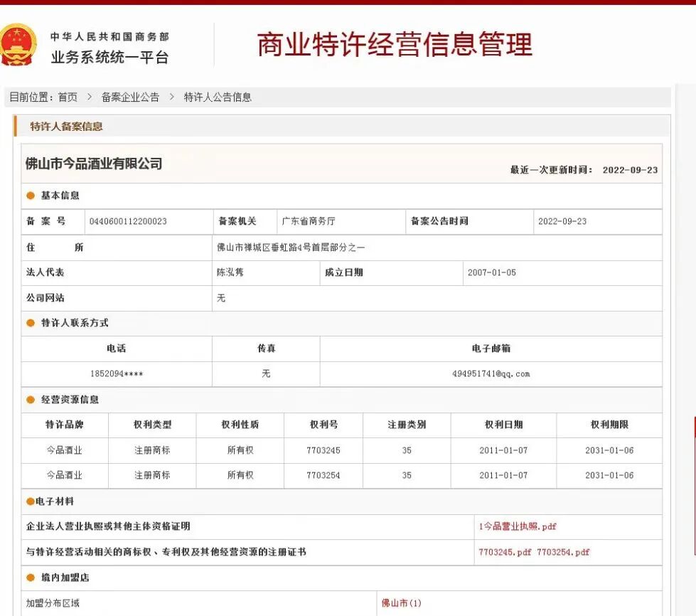Click establishment date 2007-01-05
The image size is (696, 616).
tap(492, 272)
